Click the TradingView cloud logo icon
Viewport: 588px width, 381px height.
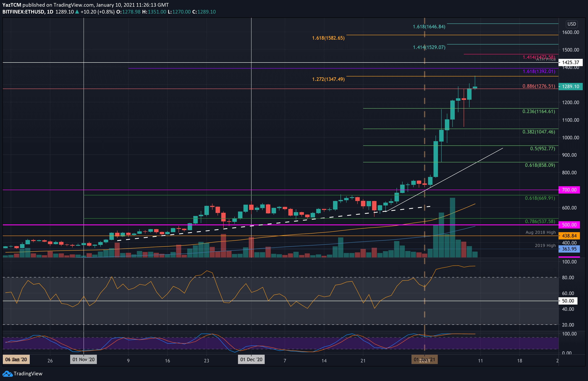(7, 374)
